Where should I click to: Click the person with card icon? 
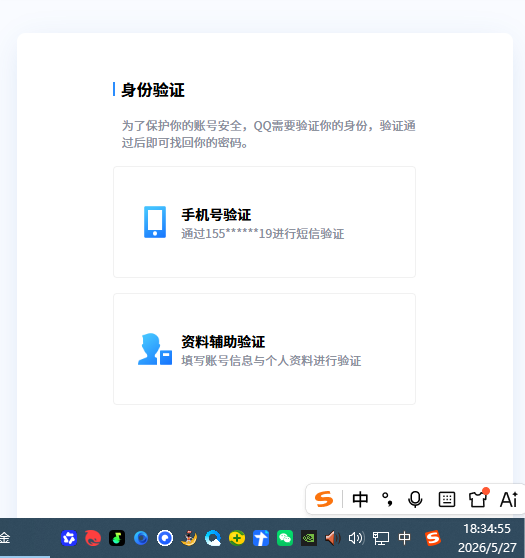[155, 349]
